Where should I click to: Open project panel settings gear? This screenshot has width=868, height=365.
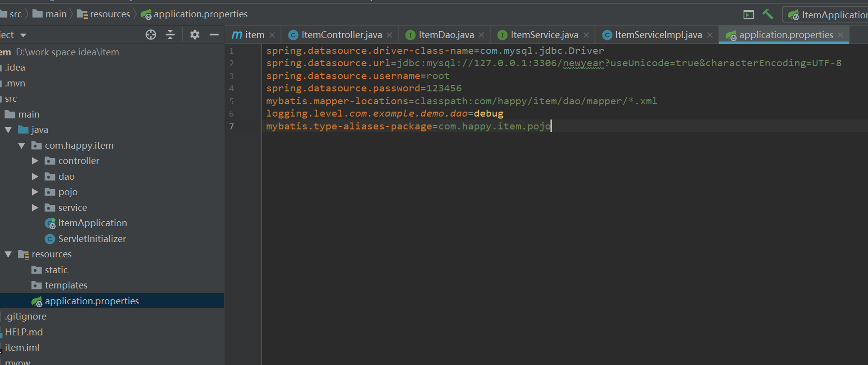coord(195,35)
